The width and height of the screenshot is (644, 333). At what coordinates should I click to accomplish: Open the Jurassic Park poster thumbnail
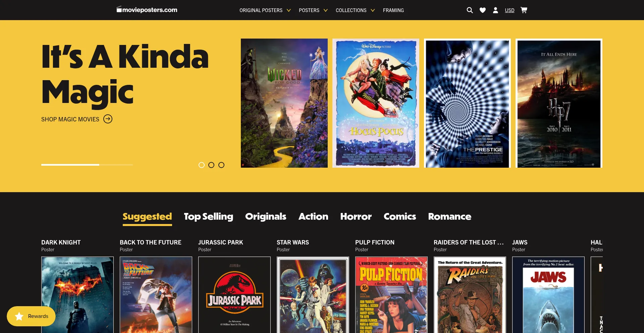click(x=234, y=295)
